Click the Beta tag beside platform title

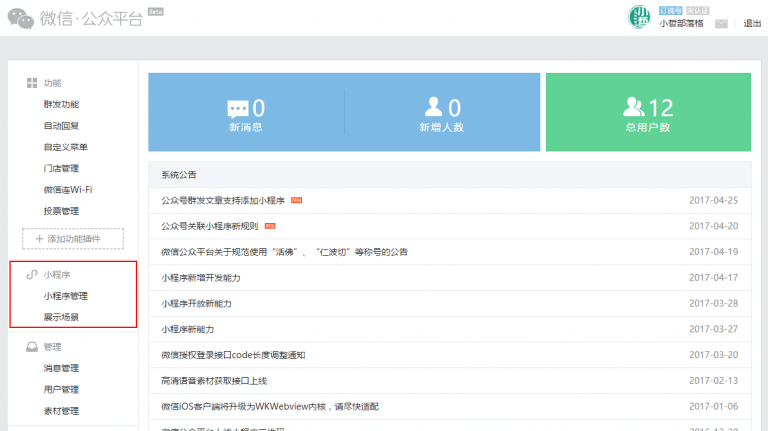click(156, 11)
